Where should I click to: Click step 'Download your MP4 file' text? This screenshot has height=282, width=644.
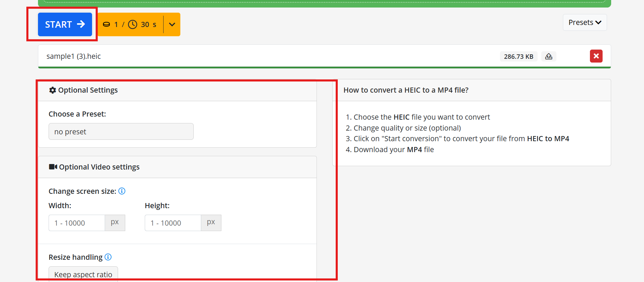tap(394, 149)
